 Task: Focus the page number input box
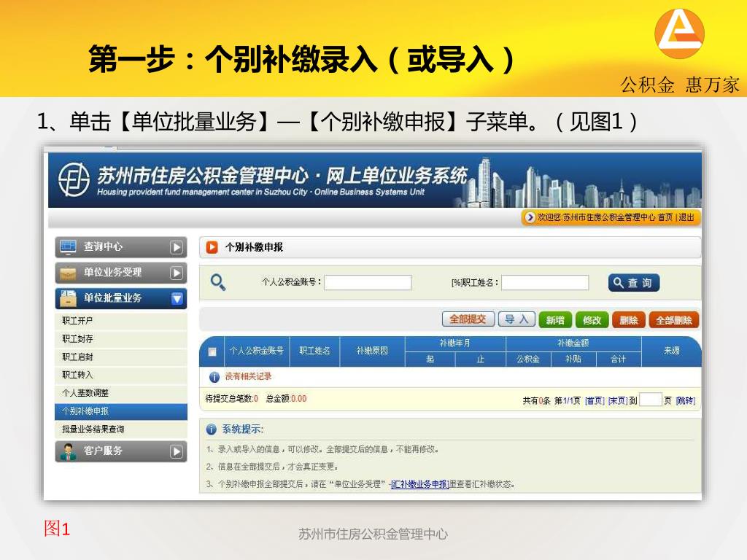pyautogui.click(x=651, y=400)
